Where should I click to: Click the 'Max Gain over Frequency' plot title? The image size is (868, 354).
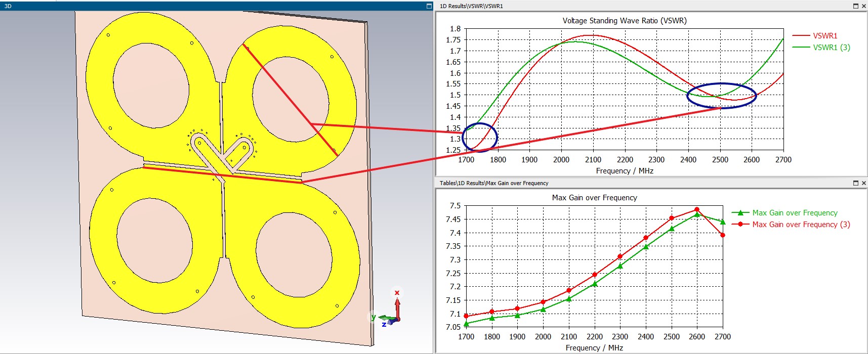click(594, 198)
